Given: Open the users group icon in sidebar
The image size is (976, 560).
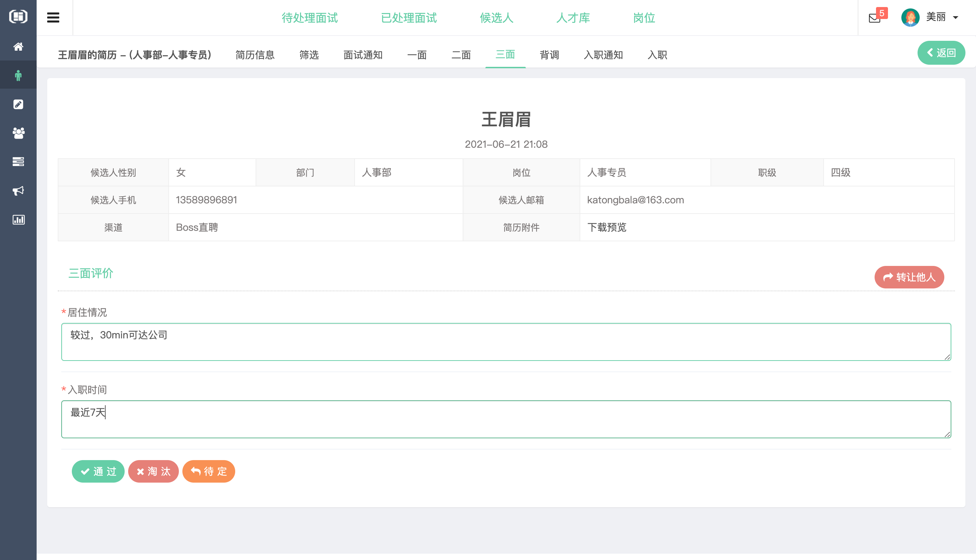Looking at the screenshot, I should click(18, 133).
